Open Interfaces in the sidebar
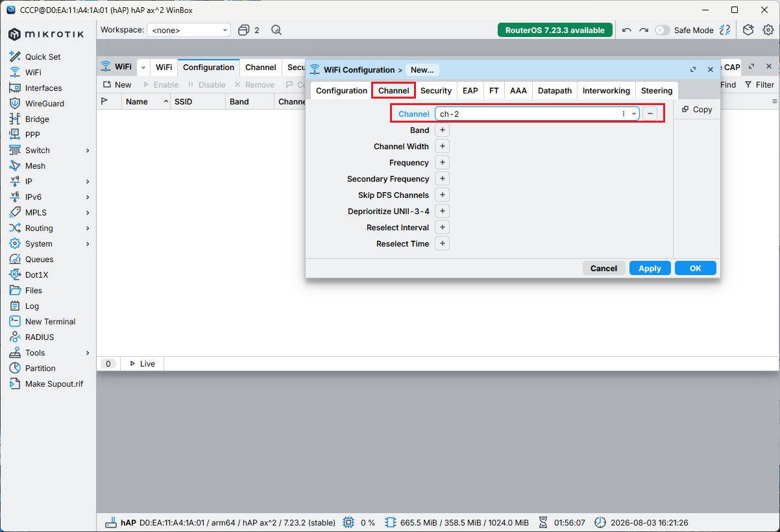This screenshot has height=532, width=780. [43, 88]
